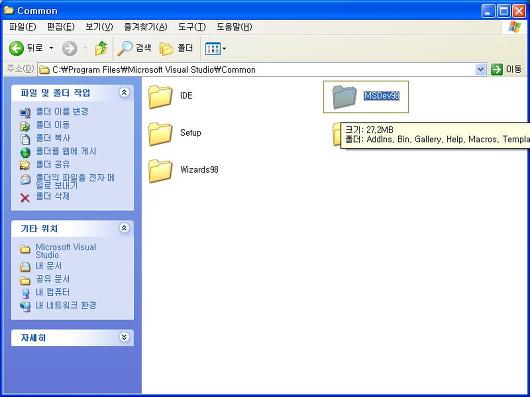The image size is (530, 397).
Task: Click the My Network Places icon
Action: [25, 306]
